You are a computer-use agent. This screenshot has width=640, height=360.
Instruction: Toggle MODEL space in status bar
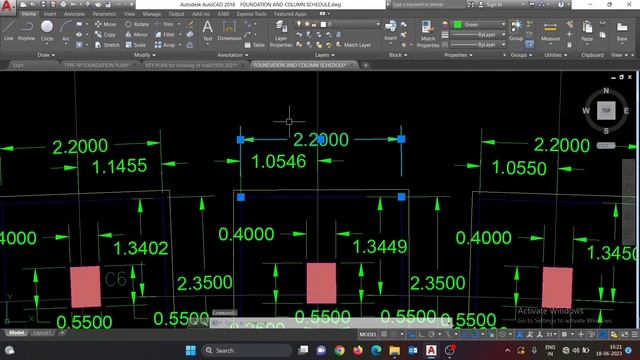(368, 334)
